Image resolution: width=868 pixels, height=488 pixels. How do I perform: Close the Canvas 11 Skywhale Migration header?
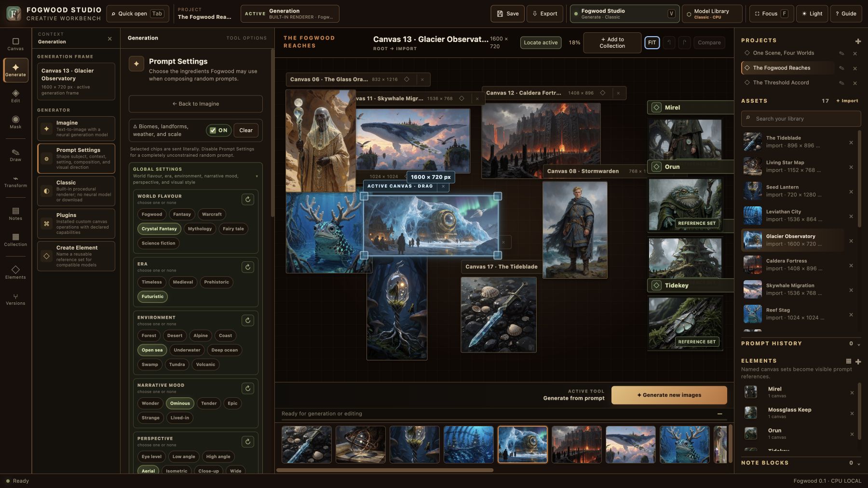pyautogui.click(x=477, y=99)
